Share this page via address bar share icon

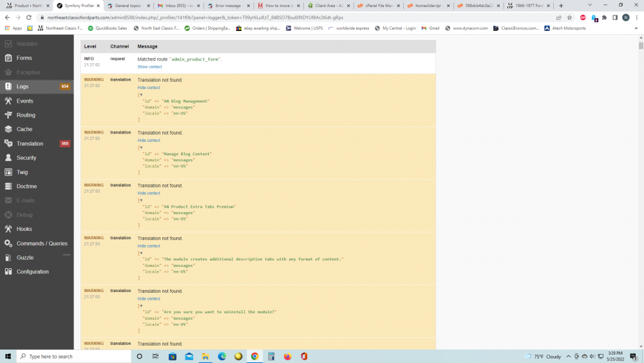(x=559, y=17)
